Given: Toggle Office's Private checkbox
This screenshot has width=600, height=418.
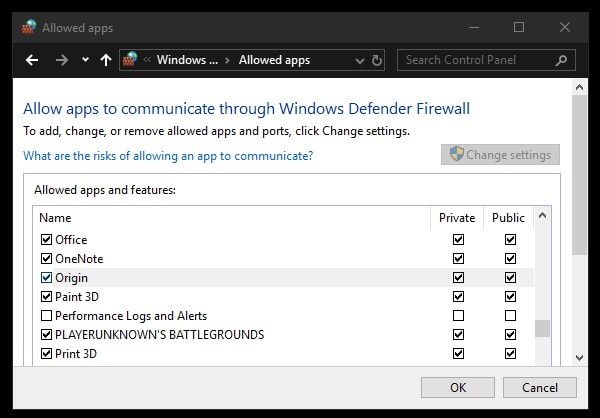Looking at the screenshot, I should 458,240.
